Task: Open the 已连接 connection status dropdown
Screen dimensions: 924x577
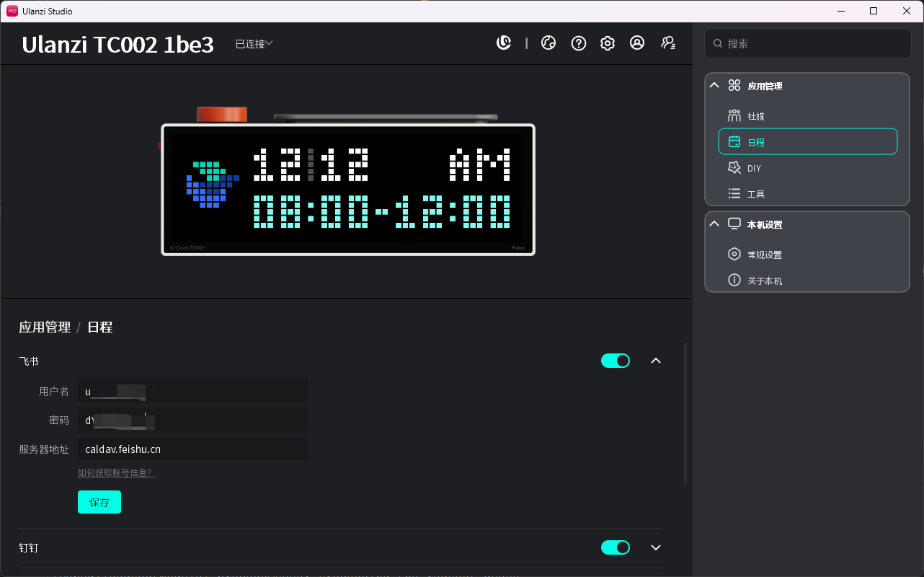Action: click(x=254, y=44)
